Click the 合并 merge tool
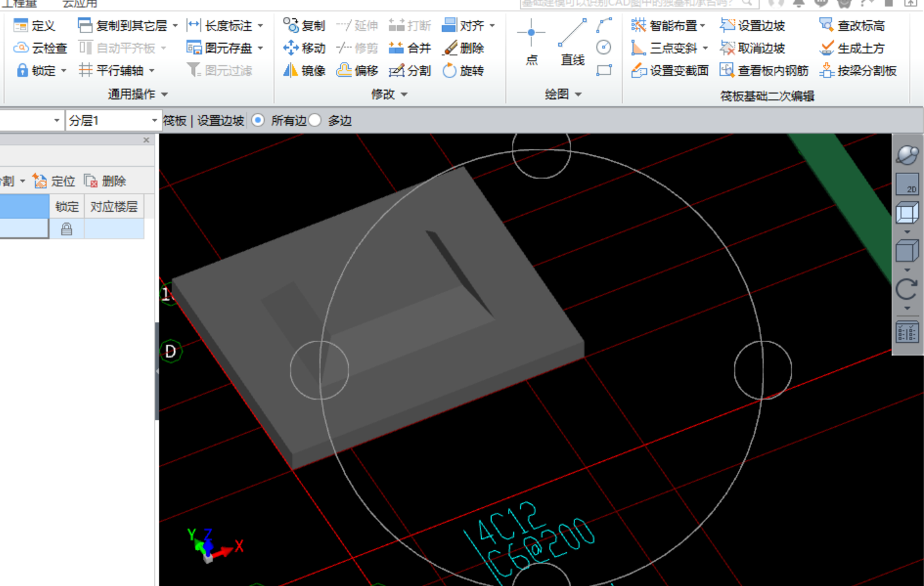Viewport: 924px width, 586px height. [x=410, y=48]
